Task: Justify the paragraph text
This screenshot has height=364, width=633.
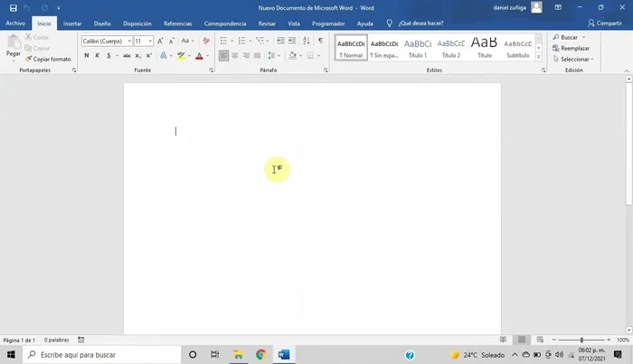Action: pyautogui.click(x=257, y=56)
